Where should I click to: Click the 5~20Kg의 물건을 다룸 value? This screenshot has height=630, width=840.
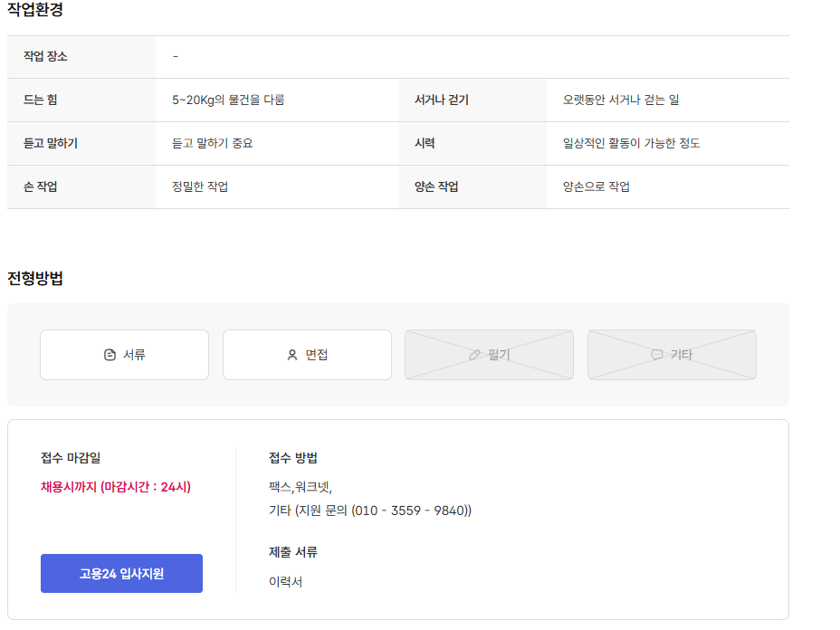coord(228,100)
